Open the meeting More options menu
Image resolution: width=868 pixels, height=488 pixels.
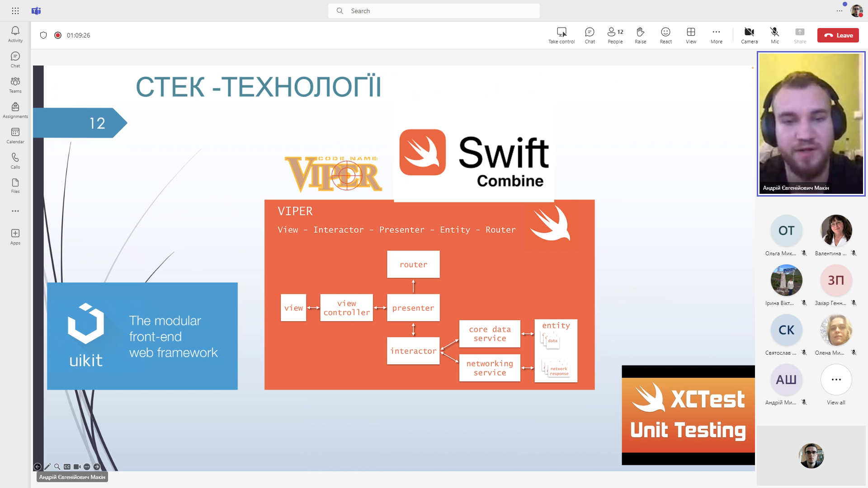tap(716, 35)
